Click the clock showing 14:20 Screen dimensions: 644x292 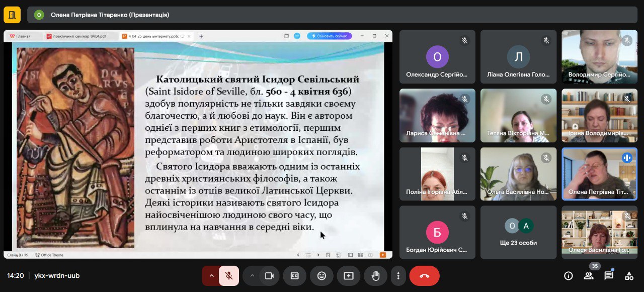point(16,276)
